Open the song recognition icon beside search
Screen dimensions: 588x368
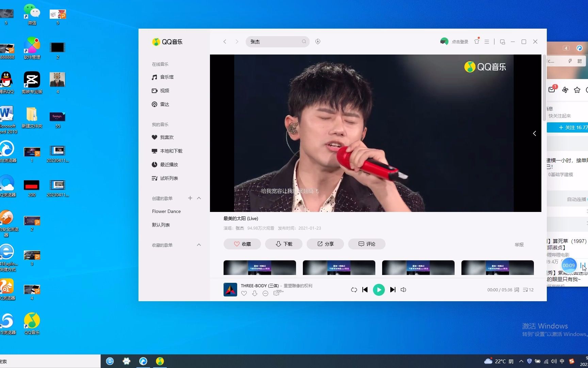point(317,42)
